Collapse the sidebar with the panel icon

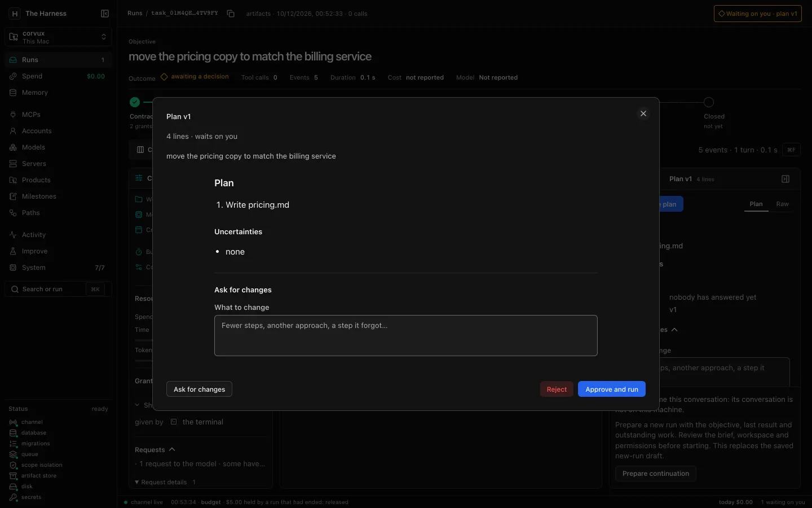105,14
